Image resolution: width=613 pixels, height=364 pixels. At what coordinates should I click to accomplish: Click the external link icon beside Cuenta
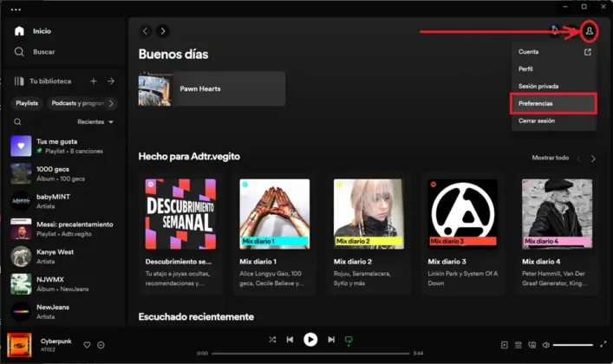pyautogui.click(x=588, y=52)
